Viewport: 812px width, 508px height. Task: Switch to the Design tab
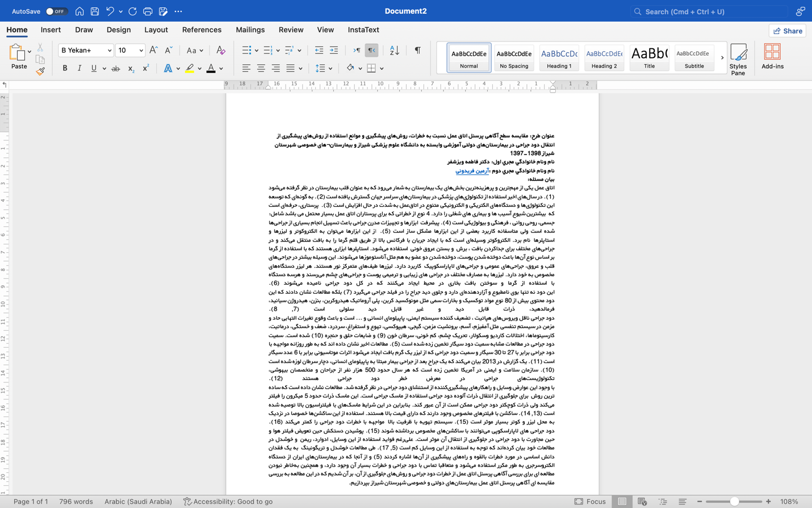pyautogui.click(x=119, y=30)
